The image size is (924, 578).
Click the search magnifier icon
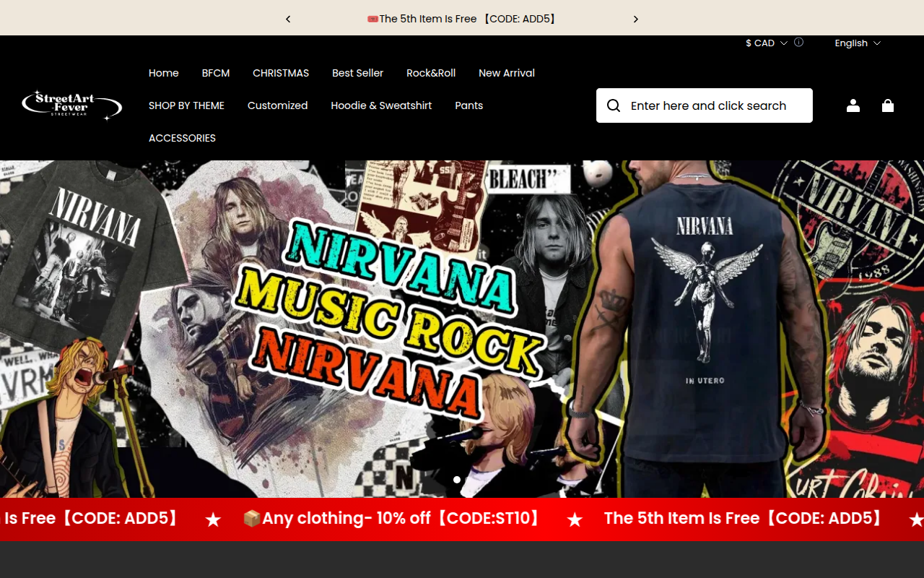tap(614, 105)
